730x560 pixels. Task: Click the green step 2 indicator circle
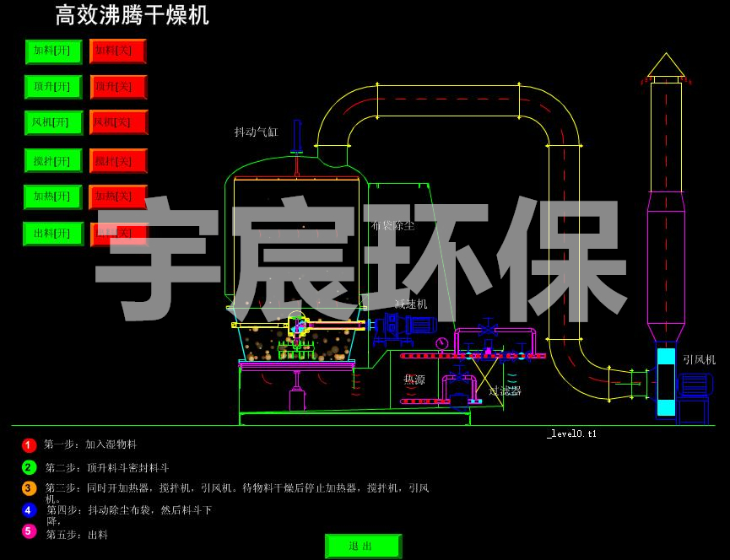click(30, 467)
